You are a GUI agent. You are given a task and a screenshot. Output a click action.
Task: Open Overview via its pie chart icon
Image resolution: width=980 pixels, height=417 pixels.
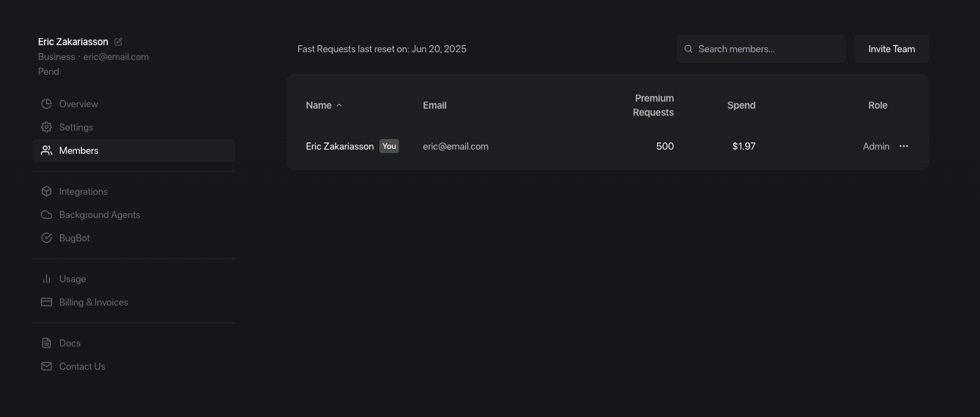pyautogui.click(x=47, y=104)
